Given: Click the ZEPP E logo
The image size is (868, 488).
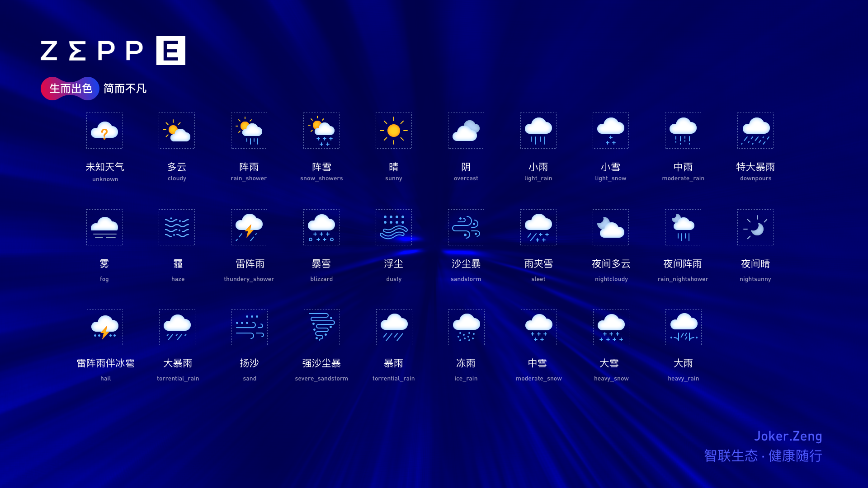Looking at the screenshot, I should point(113,51).
